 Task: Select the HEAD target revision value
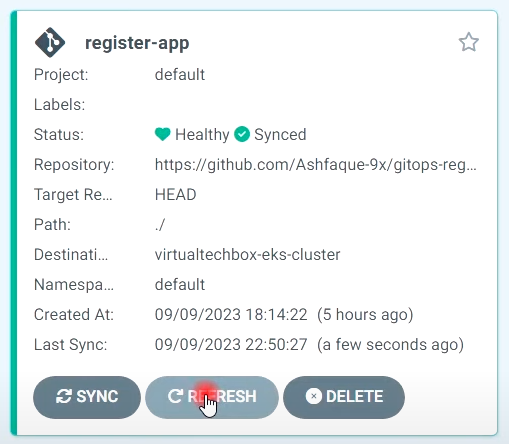176,194
